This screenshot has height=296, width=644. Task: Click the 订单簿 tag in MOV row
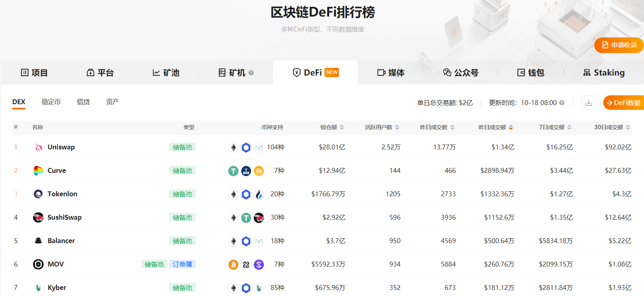pyautogui.click(x=182, y=264)
